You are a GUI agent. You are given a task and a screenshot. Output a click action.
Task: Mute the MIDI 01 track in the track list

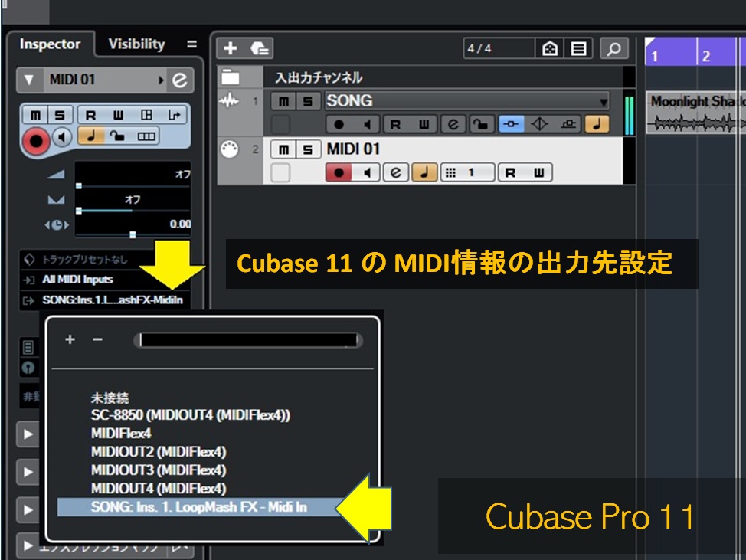(x=283, y=149)
